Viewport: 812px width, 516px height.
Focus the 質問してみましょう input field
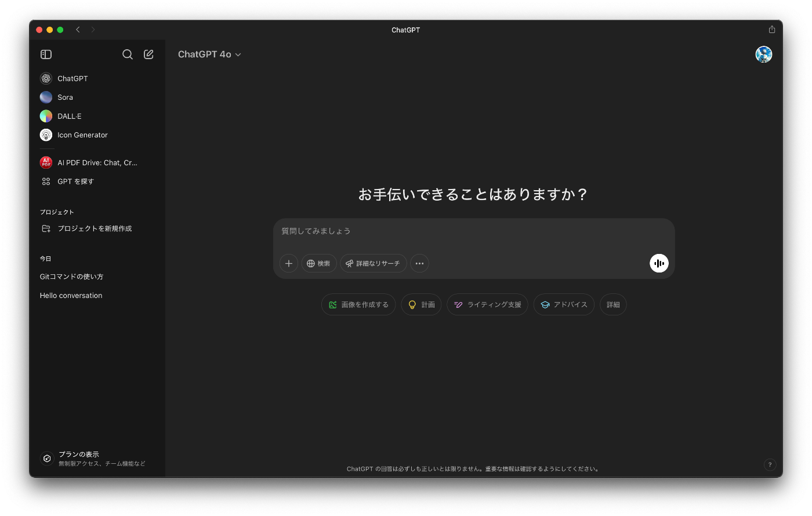tap(474, 231)
